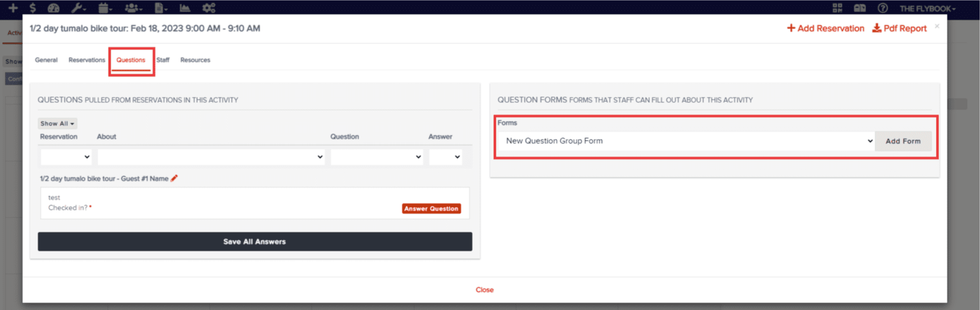Open the wrench tools menu
This screenshot has height=310, width=980.
(78, 8)
